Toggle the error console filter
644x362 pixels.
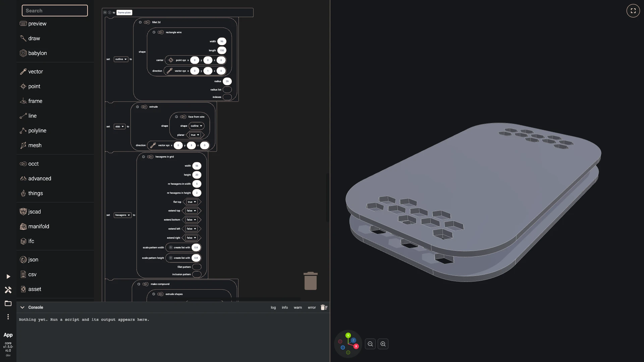(x=312, y=307)
